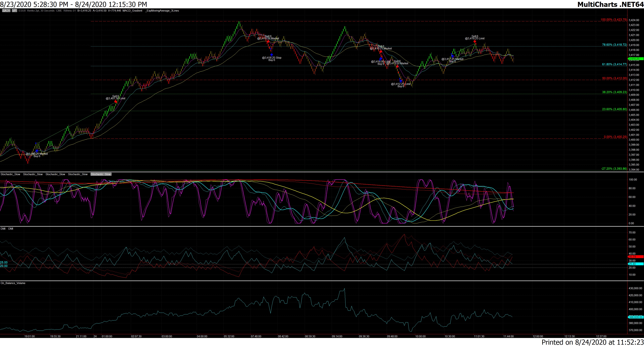Select the _ExpMovingAverage_3Lines study label
Image resolution: width=644 pixels, height=346 pixels.
pos(162,11)
